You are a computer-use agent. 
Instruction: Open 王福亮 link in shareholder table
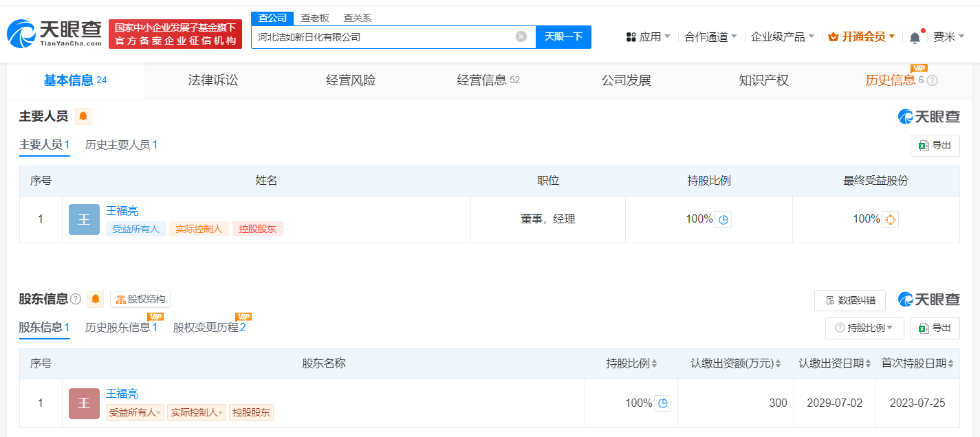(122, 394)
